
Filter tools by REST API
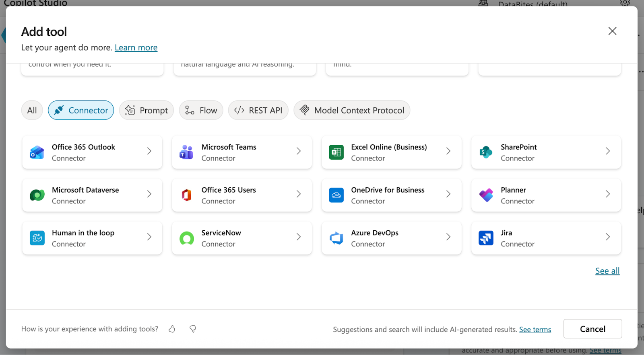click(258, 110)
